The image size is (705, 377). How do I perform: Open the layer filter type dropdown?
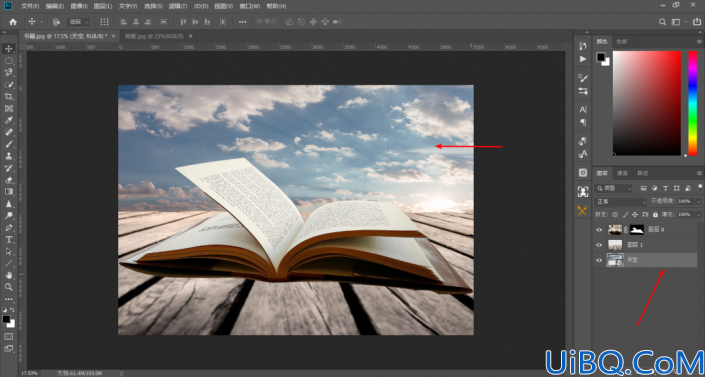(614, 188)
